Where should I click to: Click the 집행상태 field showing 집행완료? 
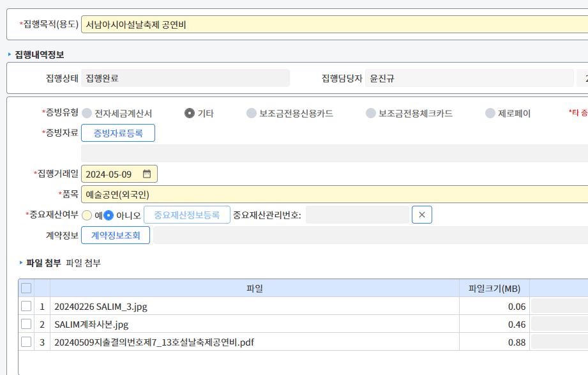[185, 78]
